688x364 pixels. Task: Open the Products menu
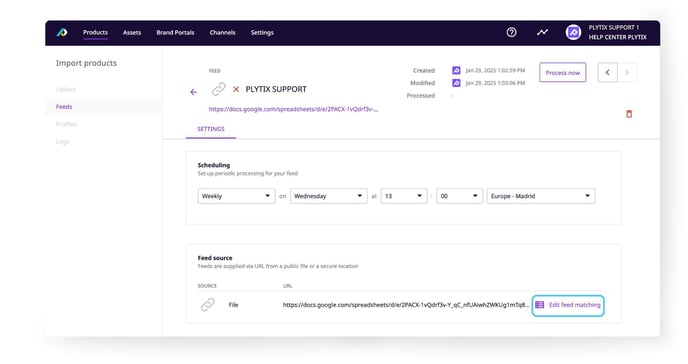tap(95, 32)
